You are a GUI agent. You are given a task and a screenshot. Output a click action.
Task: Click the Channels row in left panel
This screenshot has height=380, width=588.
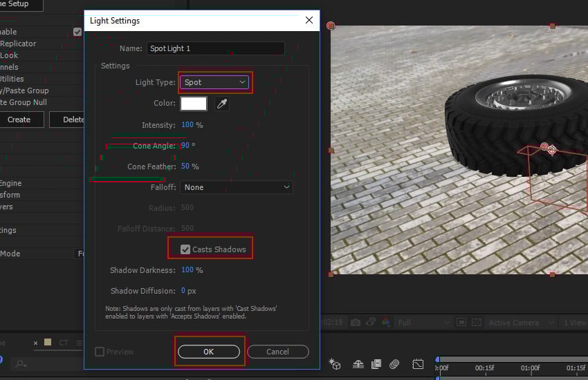coord(9,67)
